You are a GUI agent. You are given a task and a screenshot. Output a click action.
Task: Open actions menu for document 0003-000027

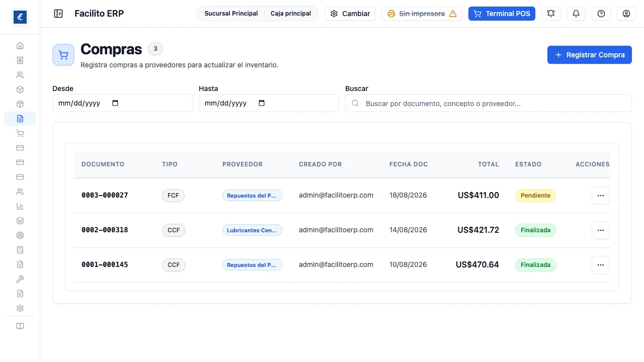coord(601,196)
